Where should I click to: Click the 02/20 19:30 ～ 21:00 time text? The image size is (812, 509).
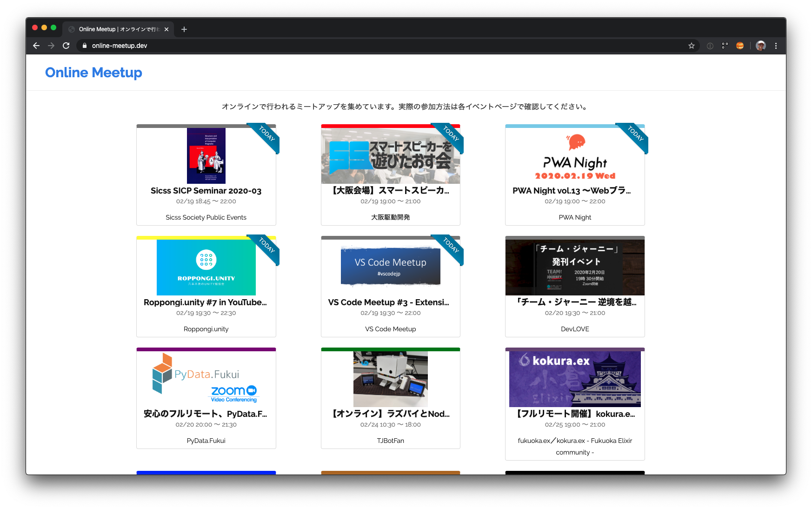point(575,313)
